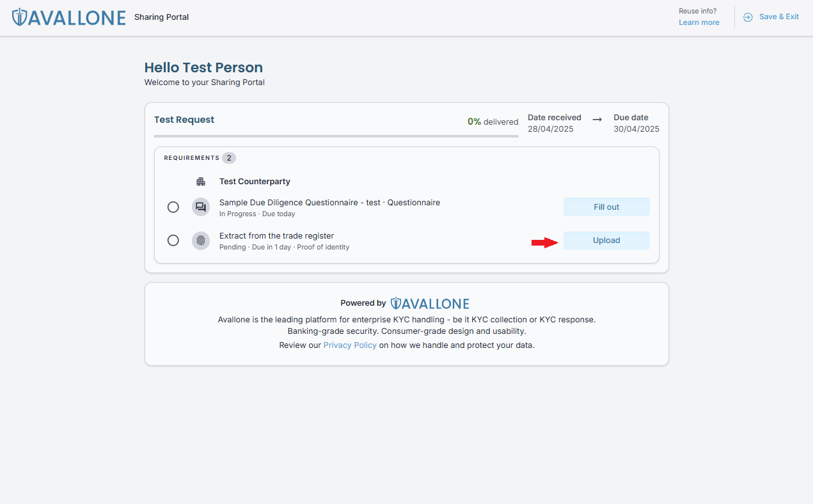This screenshot has width=813, height=504.
Task: Click Save & Exit link
Action: point(778,17)
